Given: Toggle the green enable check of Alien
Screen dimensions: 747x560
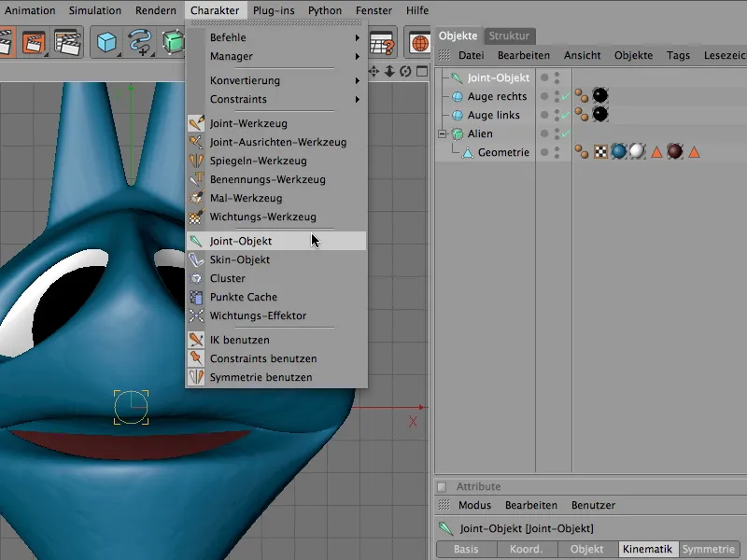Looking at the screenshot, I should click(566, 133).
